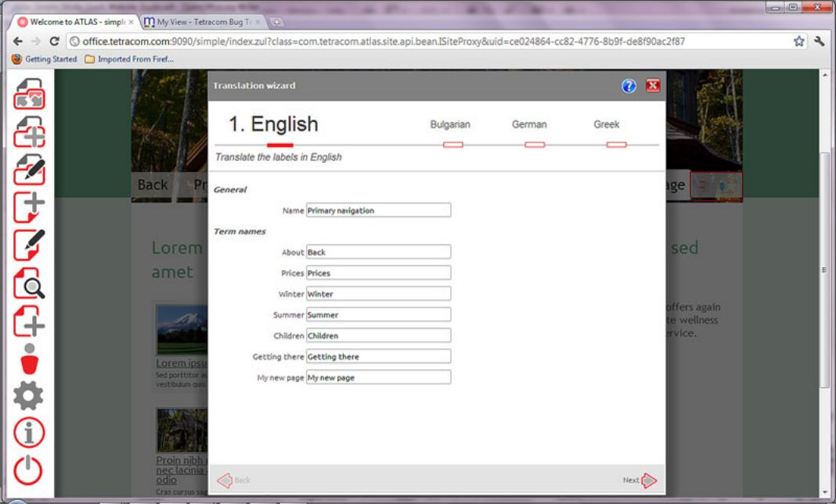836x504 pixels.
Task: Open help in Translation wizard header
Action: click(x=629, y=86)
